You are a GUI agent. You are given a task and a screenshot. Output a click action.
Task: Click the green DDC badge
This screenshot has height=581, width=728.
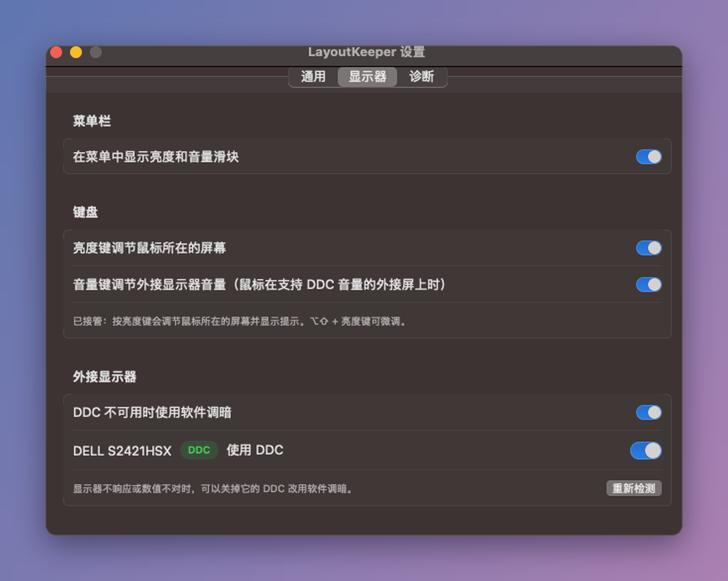pyautogui.click(x=199, y=450)
